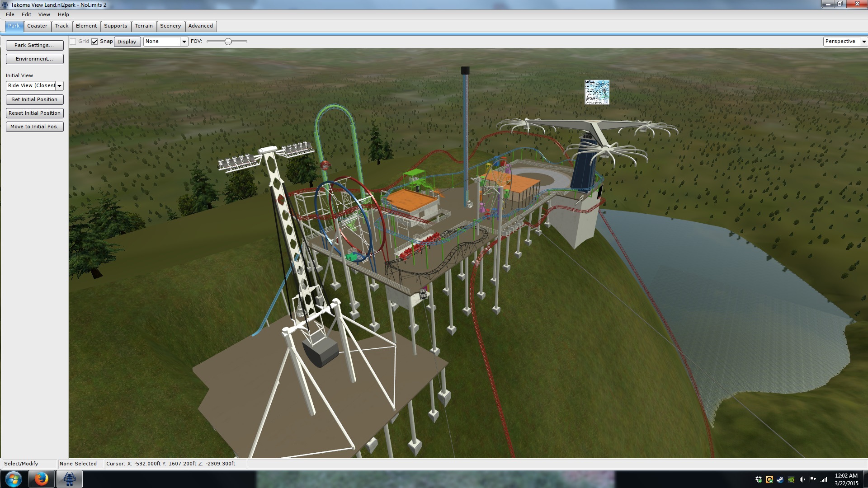868x488 pixels.
Task: Open the Steam tray icon
Action: (780, 479)
